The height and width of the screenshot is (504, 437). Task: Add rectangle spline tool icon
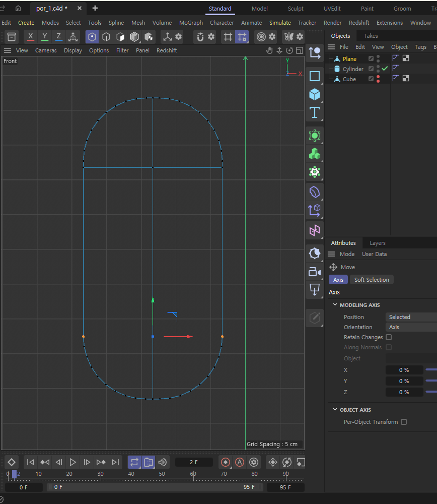(315, 76)
